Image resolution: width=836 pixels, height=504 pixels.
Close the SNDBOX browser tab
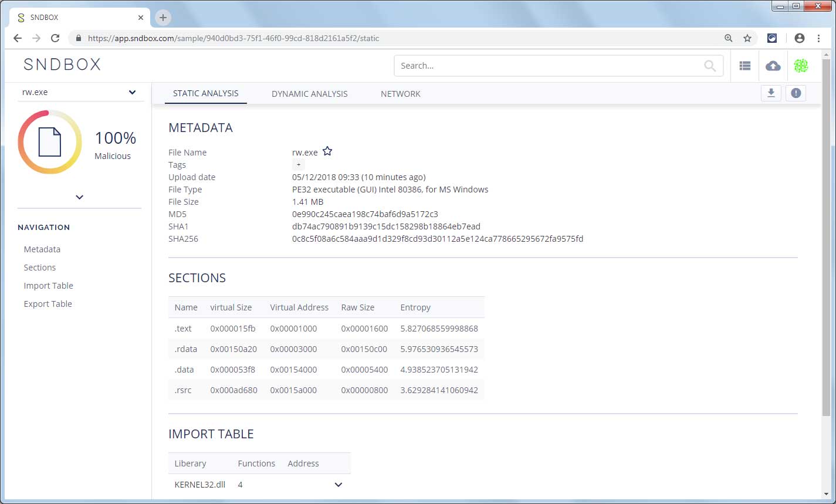pos(141,18)
